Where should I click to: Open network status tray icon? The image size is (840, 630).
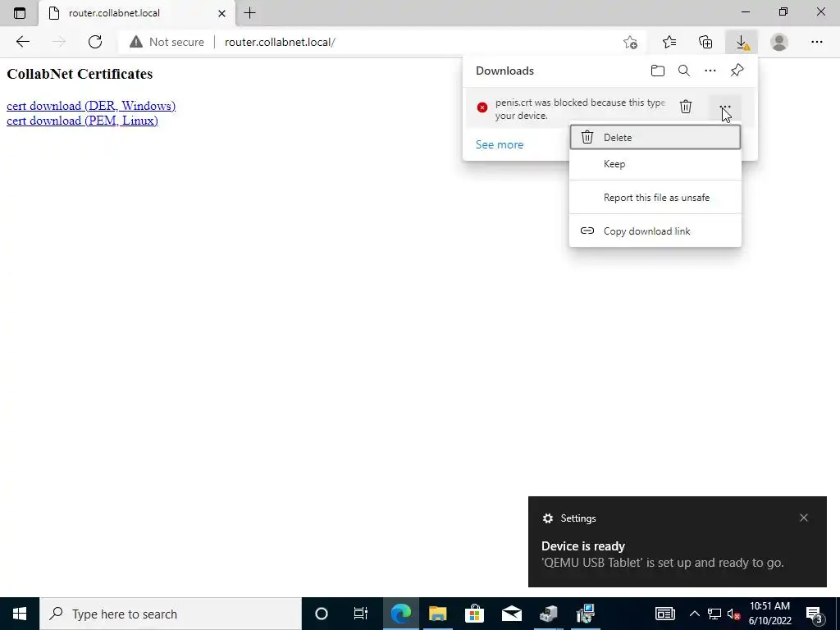(x=714, y=614)
